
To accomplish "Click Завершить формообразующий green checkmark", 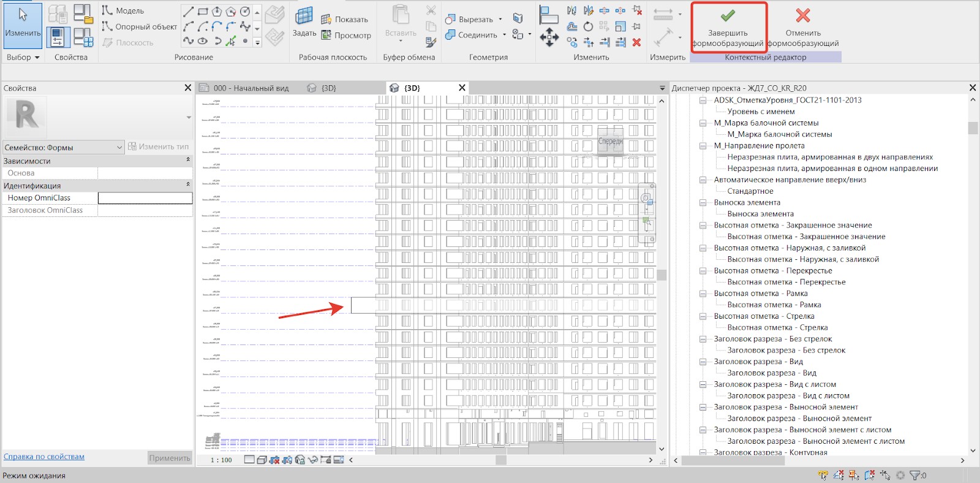I will tap(728, 28).
